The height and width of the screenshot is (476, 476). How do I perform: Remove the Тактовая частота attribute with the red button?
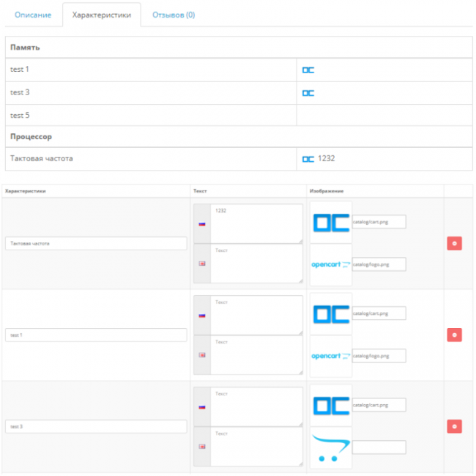(454, 243)
